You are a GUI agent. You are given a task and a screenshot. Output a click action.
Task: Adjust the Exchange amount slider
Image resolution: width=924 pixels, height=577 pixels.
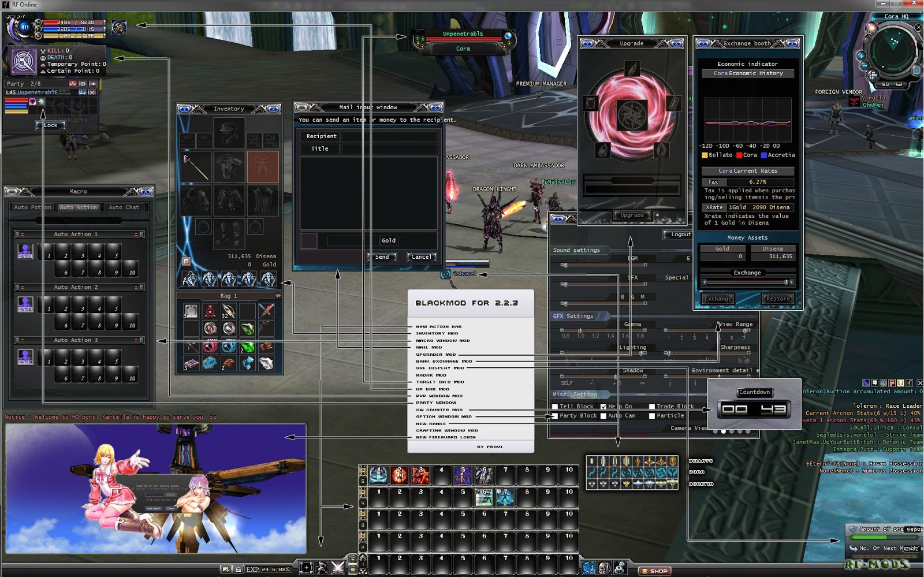pos(747,282)
